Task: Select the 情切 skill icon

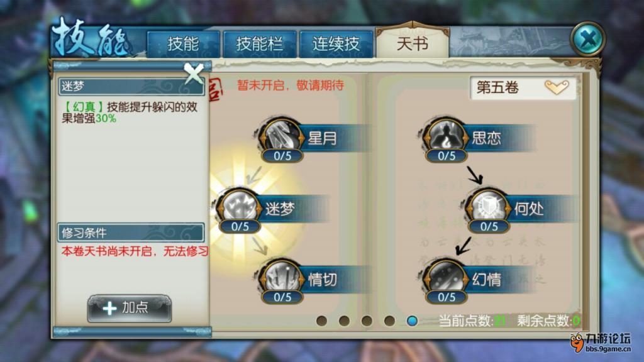Action: pyautogui.click(x=282, y=277)
